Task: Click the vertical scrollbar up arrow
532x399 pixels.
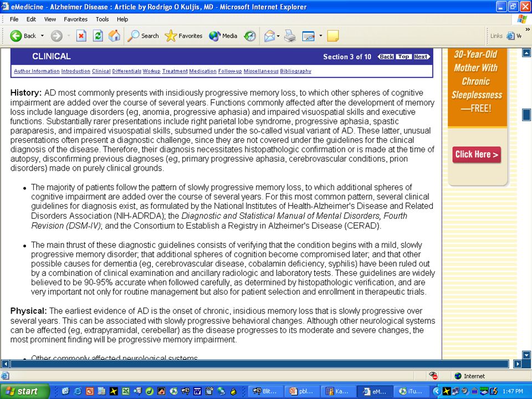Action: point(526,53)
